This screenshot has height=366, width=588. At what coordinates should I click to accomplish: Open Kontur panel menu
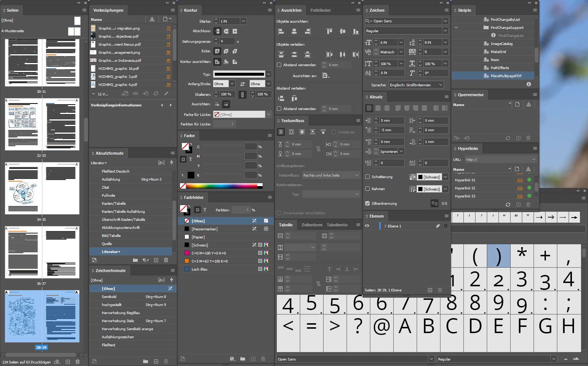[x=270, y=10]
